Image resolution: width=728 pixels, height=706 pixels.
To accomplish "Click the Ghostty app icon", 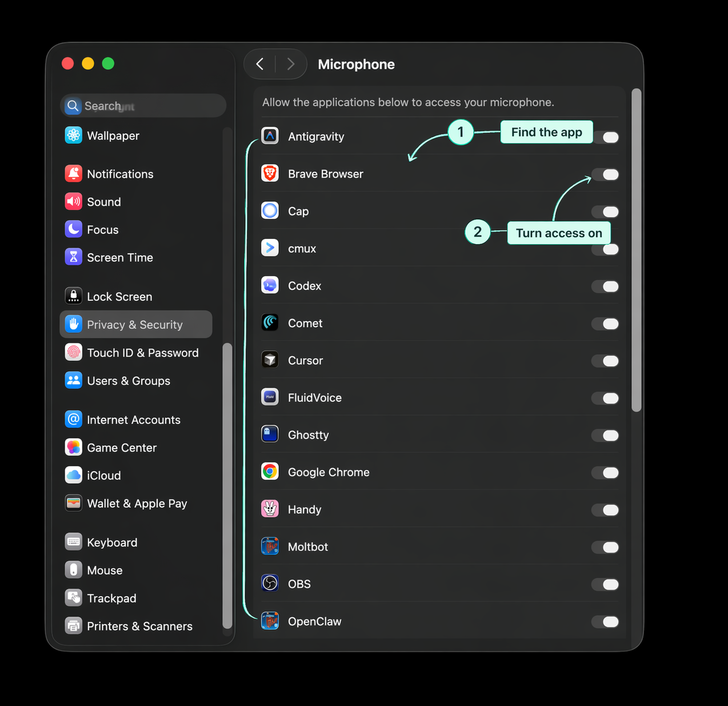I will tap(270, 434).
